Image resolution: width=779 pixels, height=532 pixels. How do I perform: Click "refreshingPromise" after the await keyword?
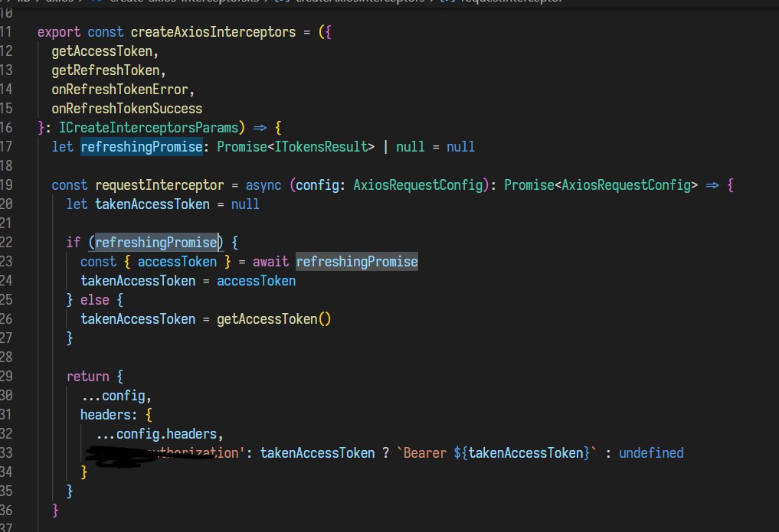[357, 262]
